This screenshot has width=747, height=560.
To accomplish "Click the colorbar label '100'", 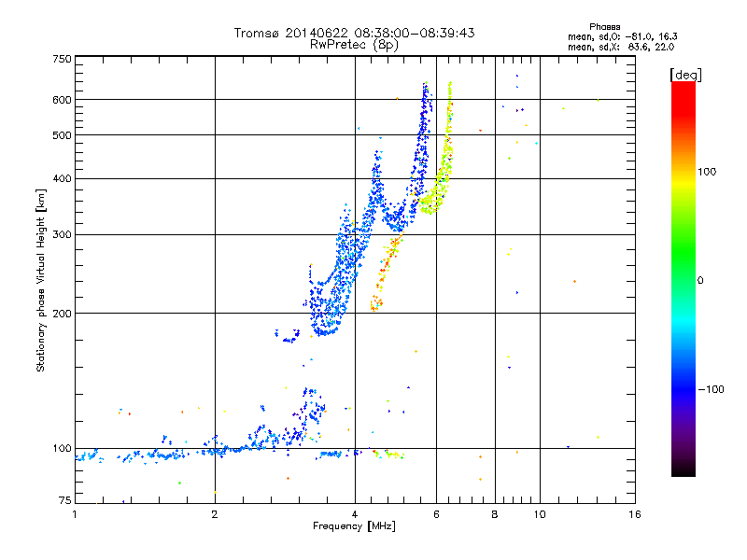I will (x=707, y=172).
